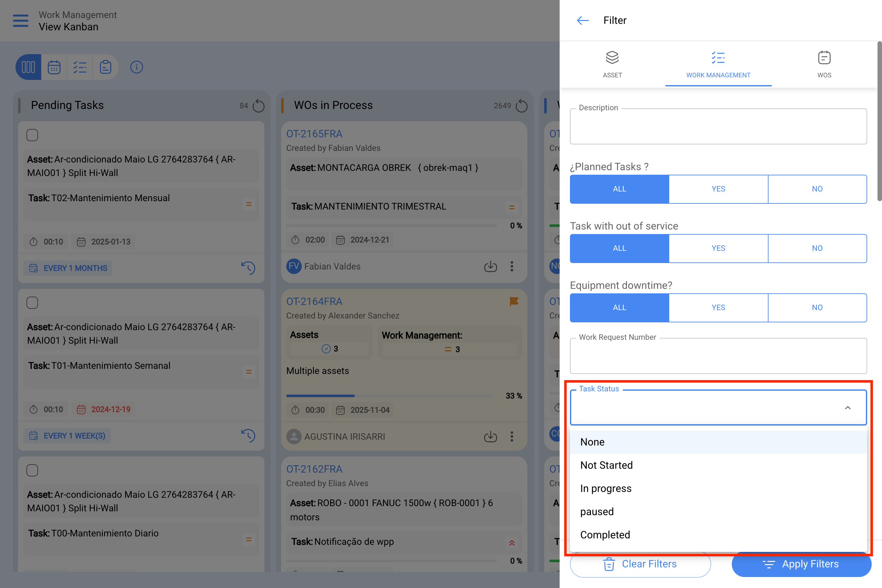The height and width of the screenshot is (588, 882).
Task: Set Equipment downtime filter to NO
Action: 817,308
